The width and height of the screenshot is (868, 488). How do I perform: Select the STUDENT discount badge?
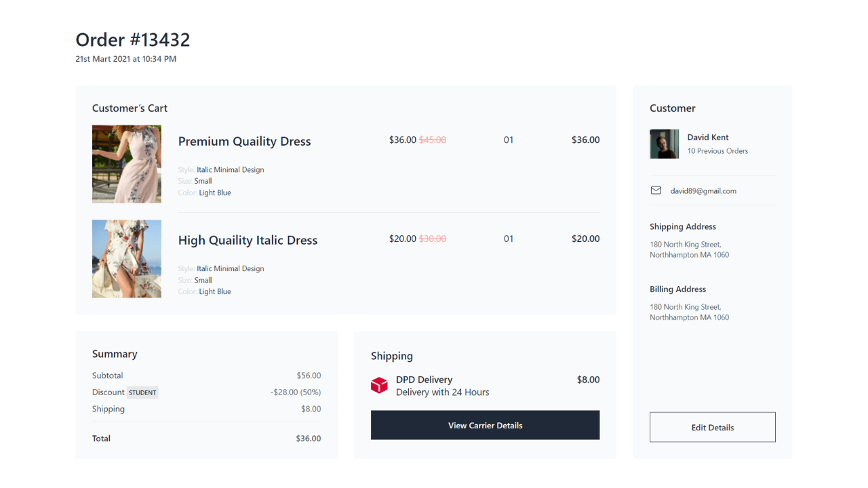pyautogui.click(x=142, y=392)
